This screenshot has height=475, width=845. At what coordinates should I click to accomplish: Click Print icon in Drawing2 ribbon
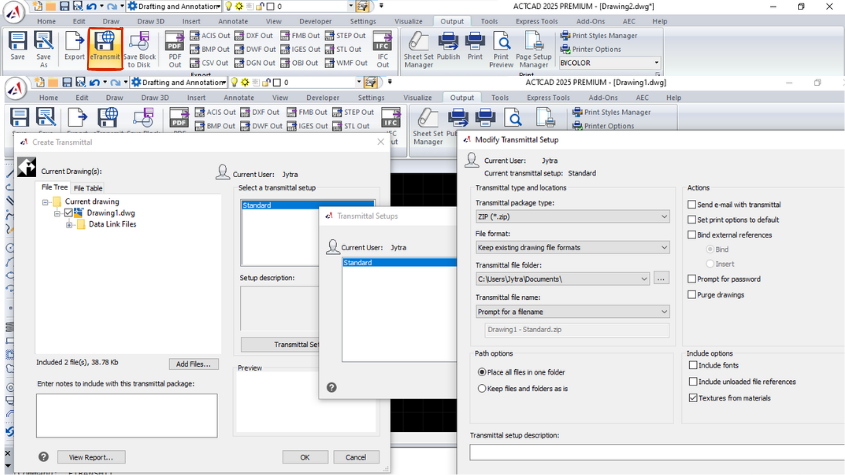(x=475, y=45)
